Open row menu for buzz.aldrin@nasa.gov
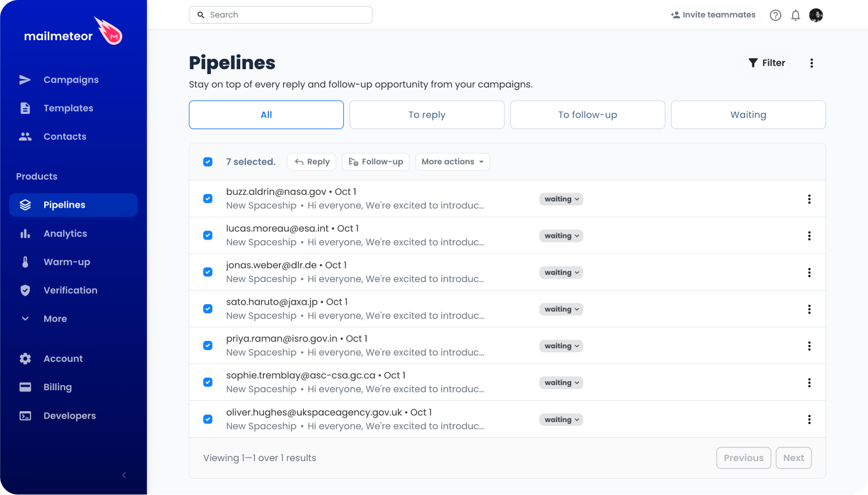The image size is (868, 495). click(809, 199)
